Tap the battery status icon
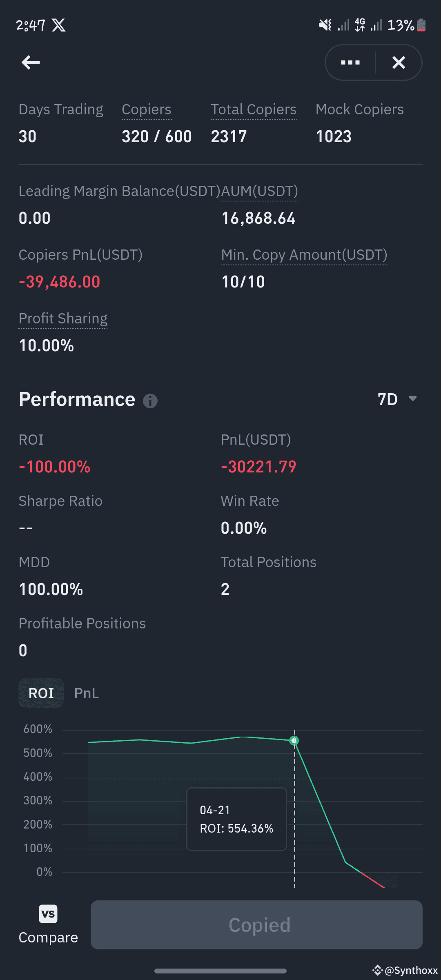The width and height of the screenshot is (441, 980). pyautogui.click(x=421, y=25)
